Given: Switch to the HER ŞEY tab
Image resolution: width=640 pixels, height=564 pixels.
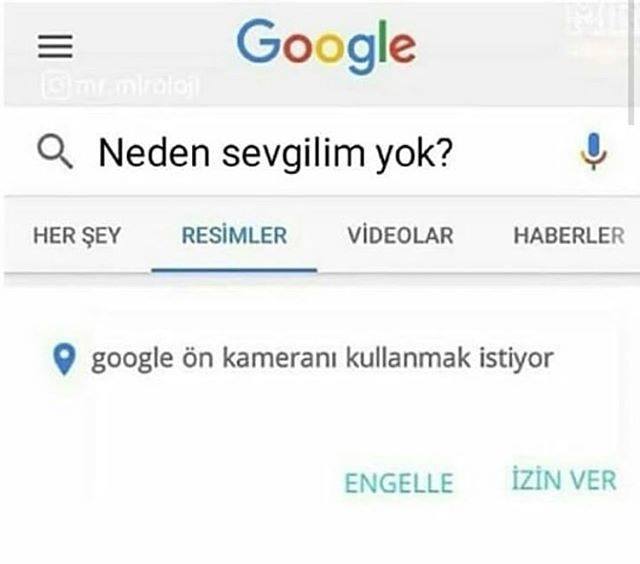Looking at the screenshot, I should click(x=77, y=235).
